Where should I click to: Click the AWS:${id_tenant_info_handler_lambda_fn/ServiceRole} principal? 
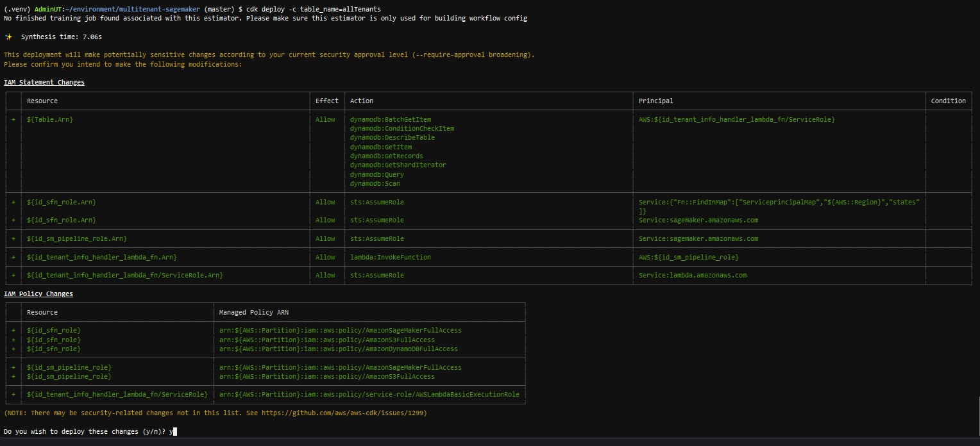click(737, 120)
